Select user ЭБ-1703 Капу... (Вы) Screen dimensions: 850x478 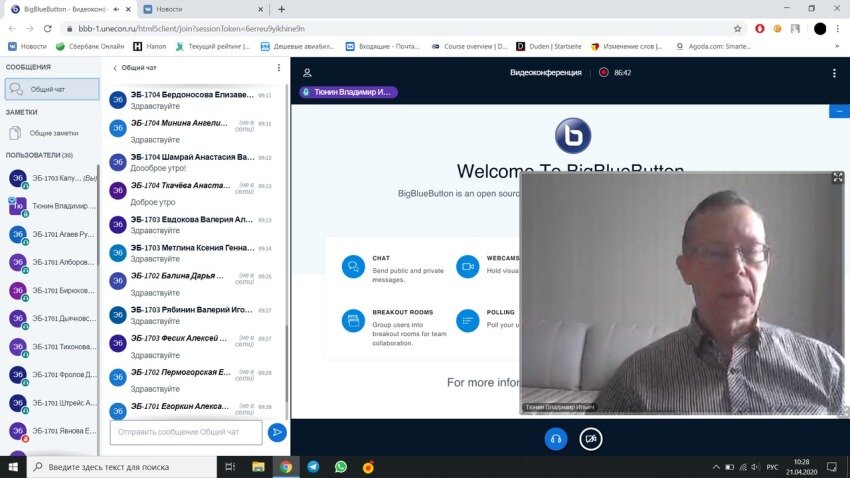click(x=51, y=178)
